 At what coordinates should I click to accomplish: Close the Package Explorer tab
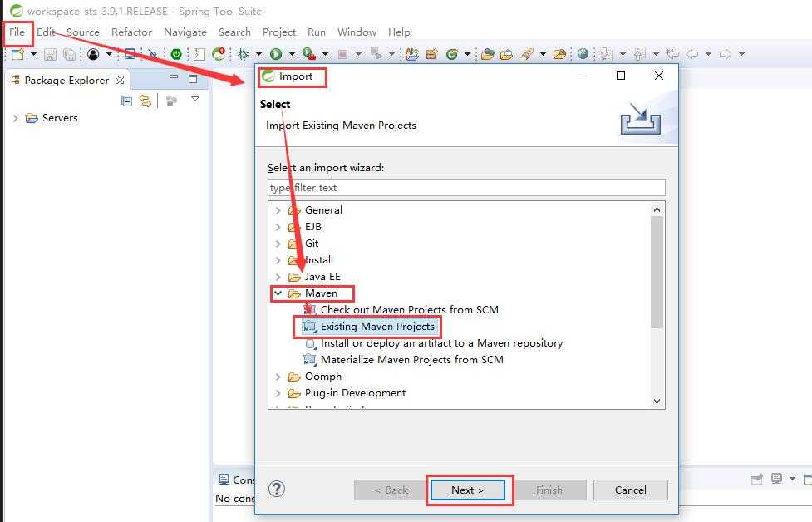[120, 80]
